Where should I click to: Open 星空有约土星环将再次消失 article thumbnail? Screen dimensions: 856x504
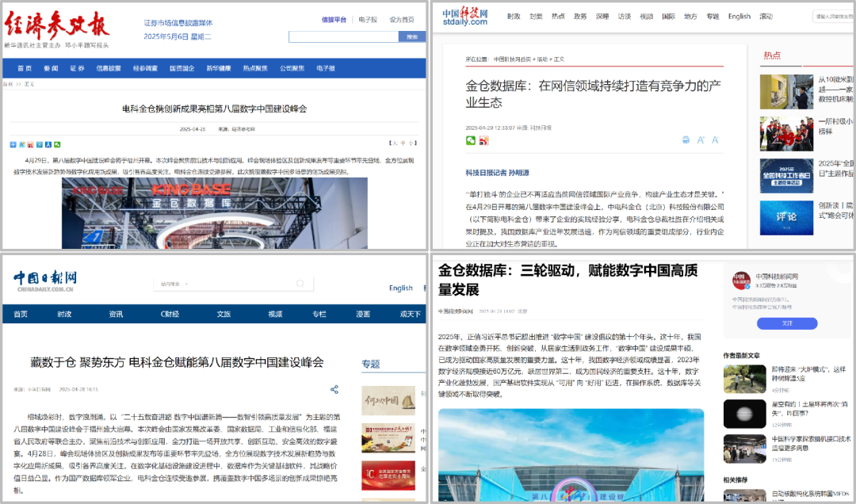(744, 414)
